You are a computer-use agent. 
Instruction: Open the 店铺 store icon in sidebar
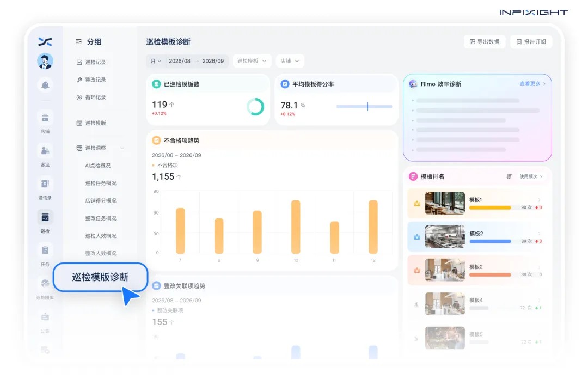click(45, 118)
